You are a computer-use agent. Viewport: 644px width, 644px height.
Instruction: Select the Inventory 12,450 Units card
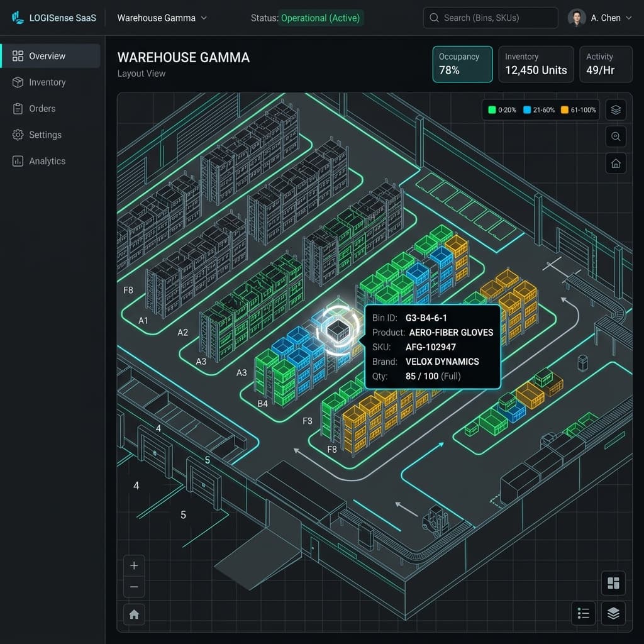click(536, 64)
